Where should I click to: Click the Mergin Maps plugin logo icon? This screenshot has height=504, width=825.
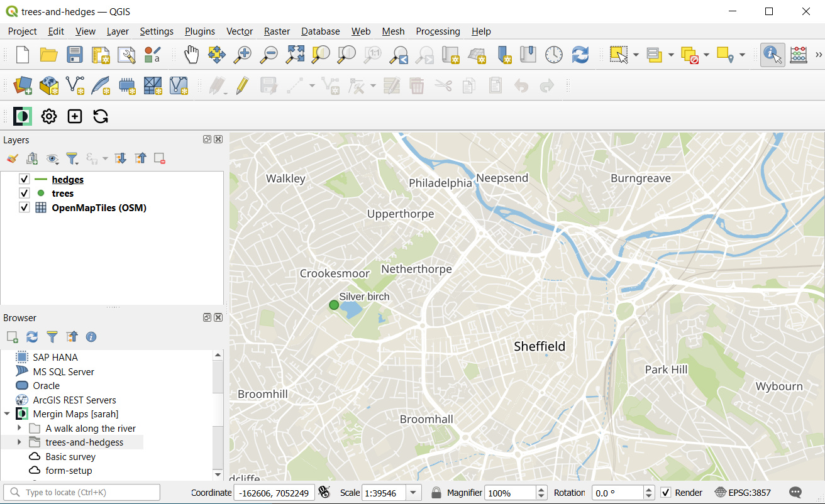point(23,116)
